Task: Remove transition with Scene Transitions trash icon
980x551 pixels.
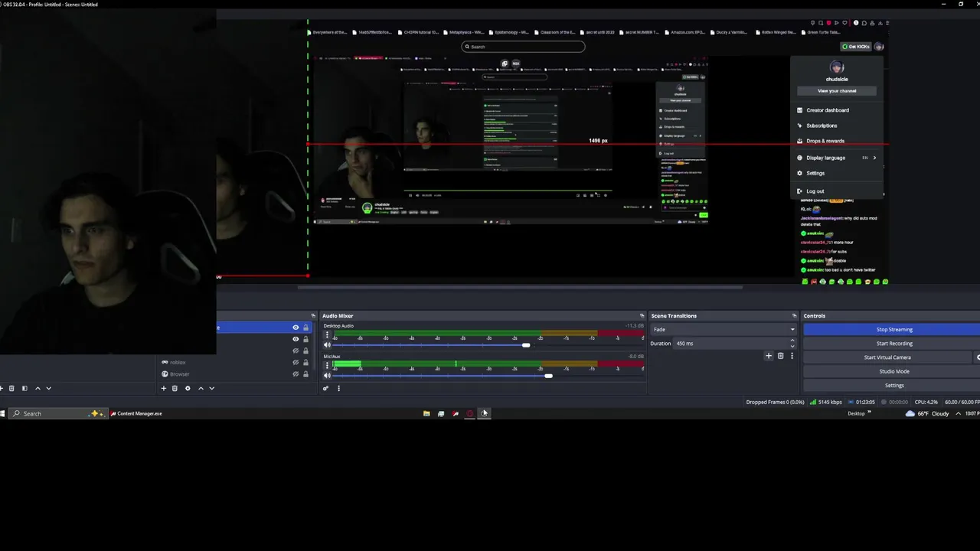Action: [780, 356]
